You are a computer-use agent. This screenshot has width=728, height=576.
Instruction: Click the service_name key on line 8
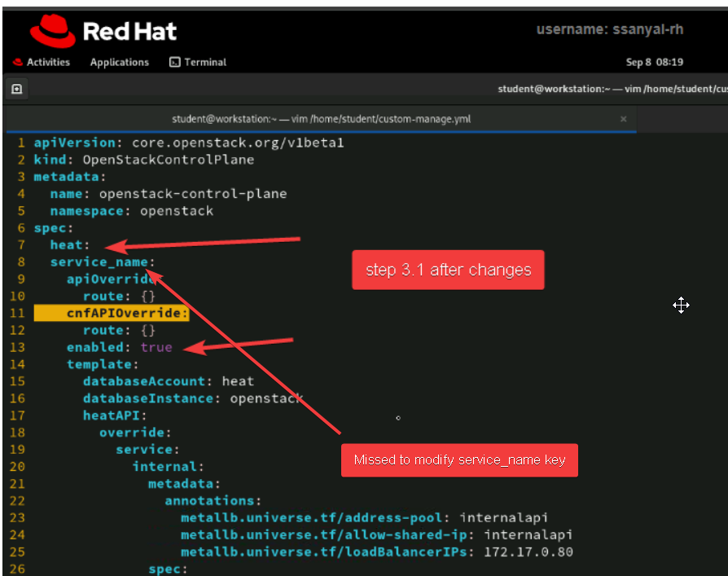(x=99, y=262)
